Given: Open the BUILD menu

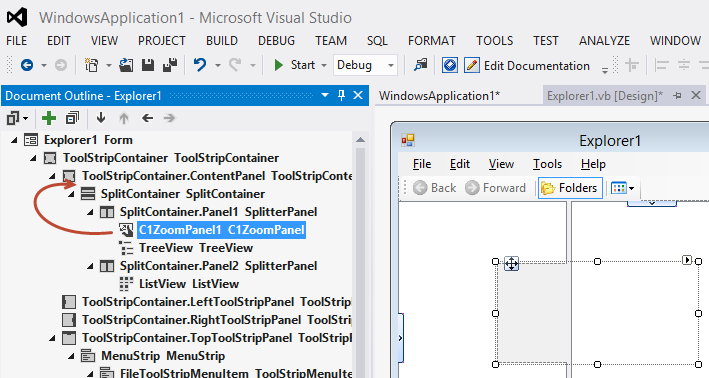Looking at the screenshot, I should [222, 41].
